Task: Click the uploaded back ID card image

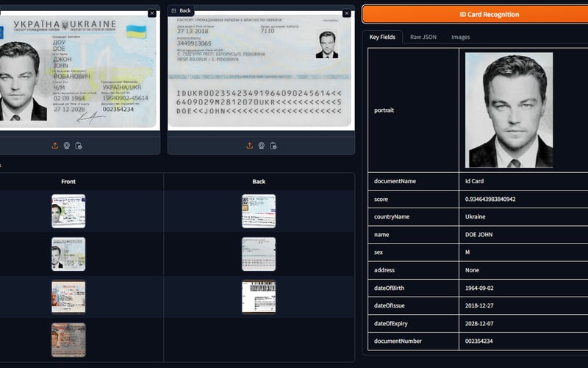Action: [261, 71]
